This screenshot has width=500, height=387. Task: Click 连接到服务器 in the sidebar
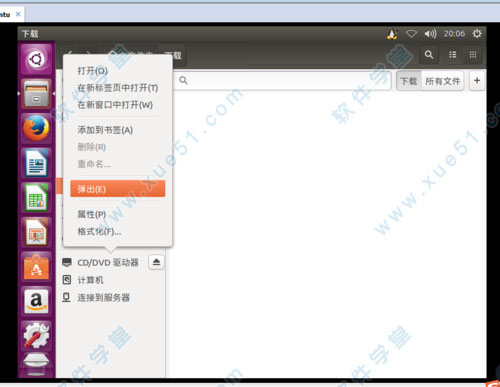point(104,297)
